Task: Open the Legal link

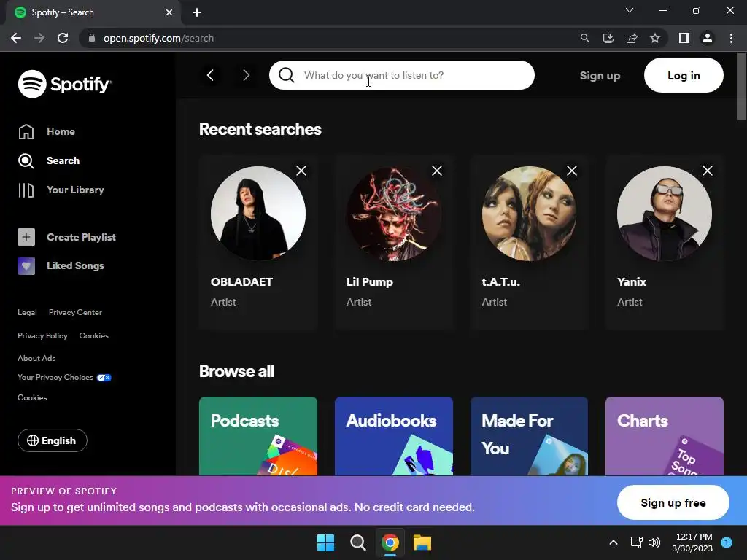Action: 27,312
